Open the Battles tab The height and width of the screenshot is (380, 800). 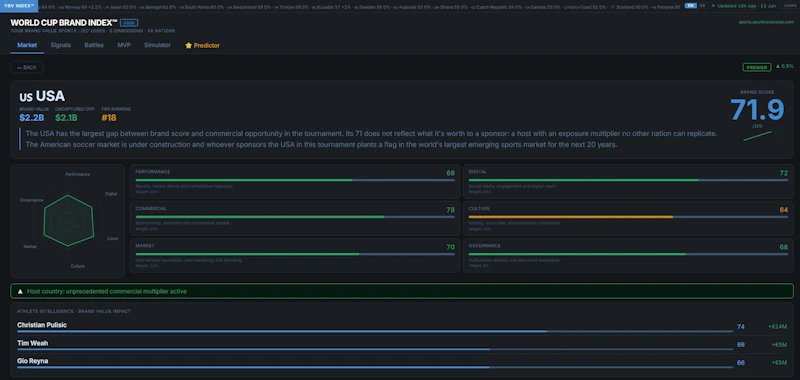click(94, 45)
